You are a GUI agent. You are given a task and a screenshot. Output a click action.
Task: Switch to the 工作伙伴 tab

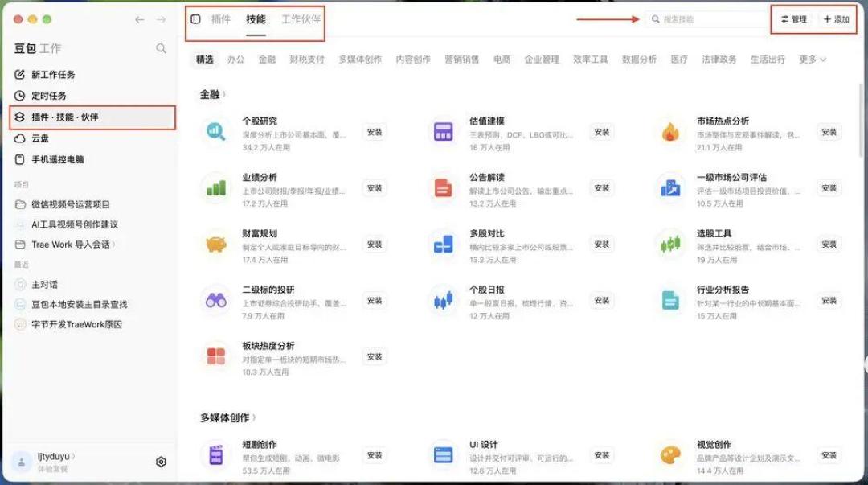[301, 19]
